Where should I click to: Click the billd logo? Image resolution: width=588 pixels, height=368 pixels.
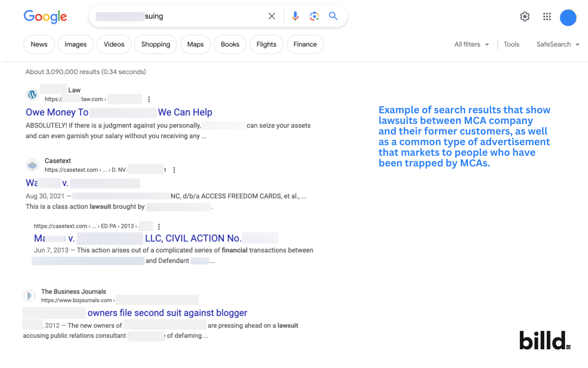pos(545,340)
